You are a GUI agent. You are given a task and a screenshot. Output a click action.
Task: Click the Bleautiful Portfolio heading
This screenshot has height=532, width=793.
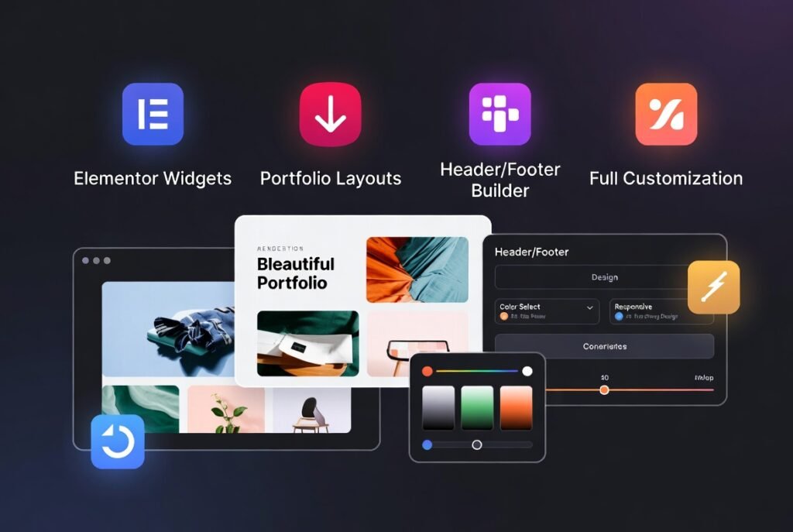click(x=296, y=273)
